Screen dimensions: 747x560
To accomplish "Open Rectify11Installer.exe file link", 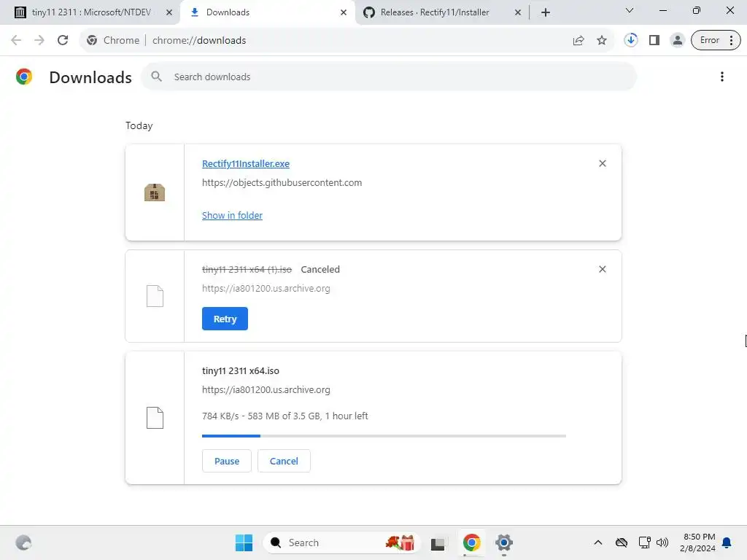I will (x=245, y=164).
